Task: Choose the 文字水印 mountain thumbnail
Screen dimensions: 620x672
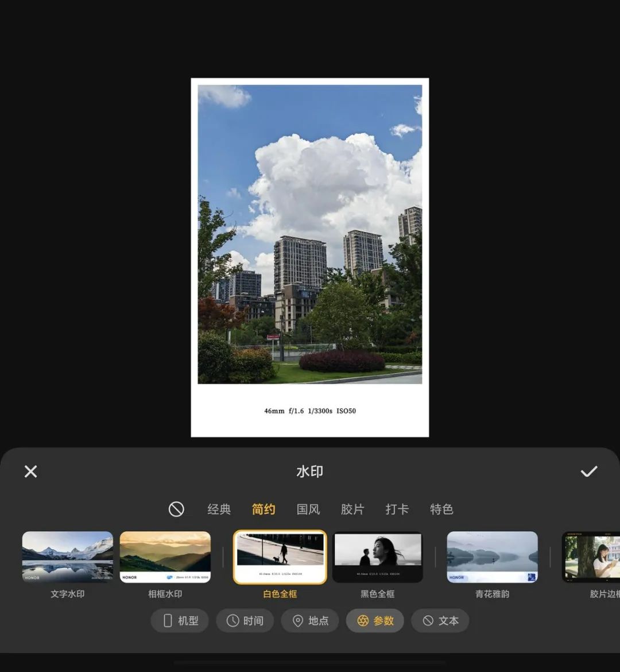Action: (68, 557)
